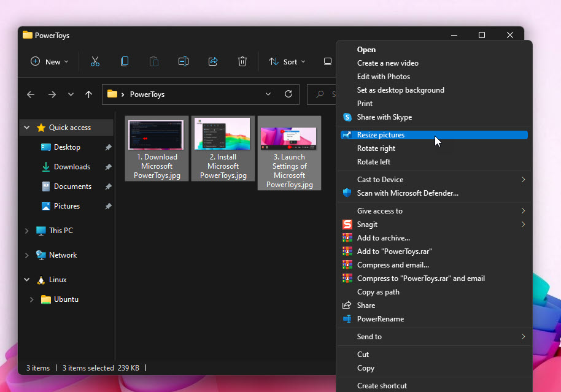Expand the This PC tree node
Image resolution: width=561 pixels, height=392 pixels.
click(x=27, y=231)
